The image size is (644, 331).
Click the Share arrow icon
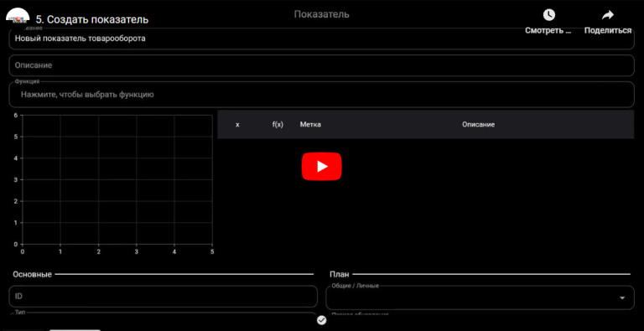pyautogui.click(x=607, y=15)
